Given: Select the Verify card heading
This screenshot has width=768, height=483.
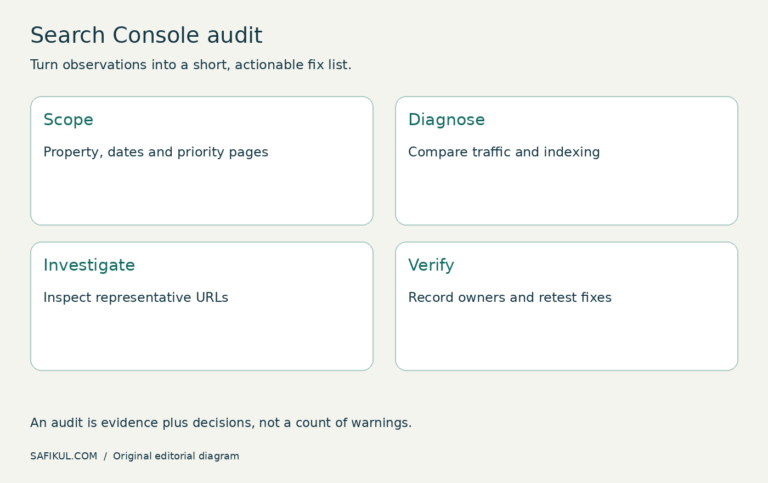Looking at the screenshot, I should coord(431,265).
